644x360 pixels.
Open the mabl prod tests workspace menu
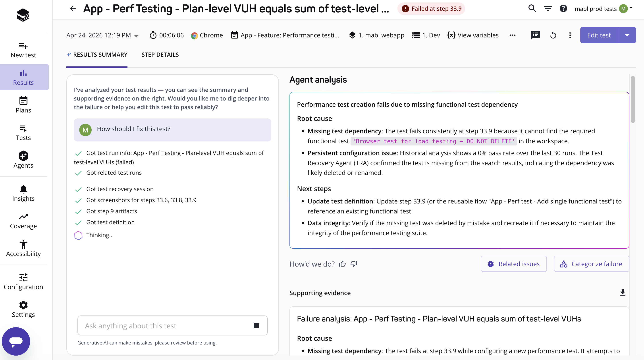[603, 9]
